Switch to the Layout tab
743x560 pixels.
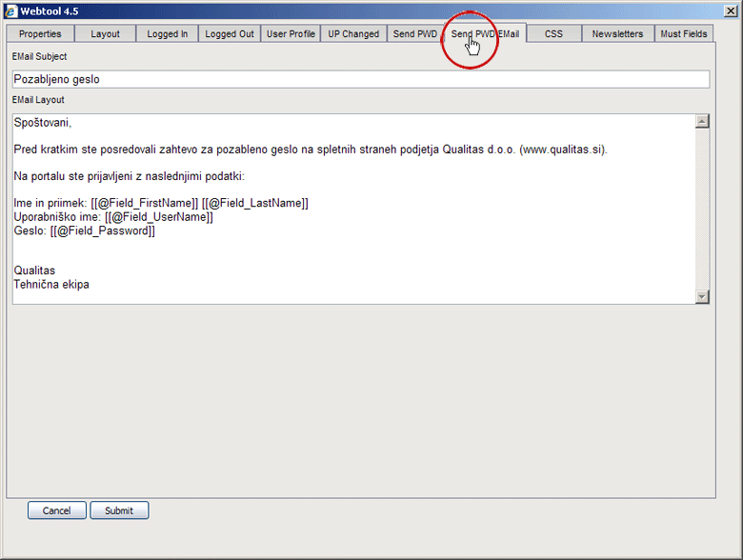(105, 33)
